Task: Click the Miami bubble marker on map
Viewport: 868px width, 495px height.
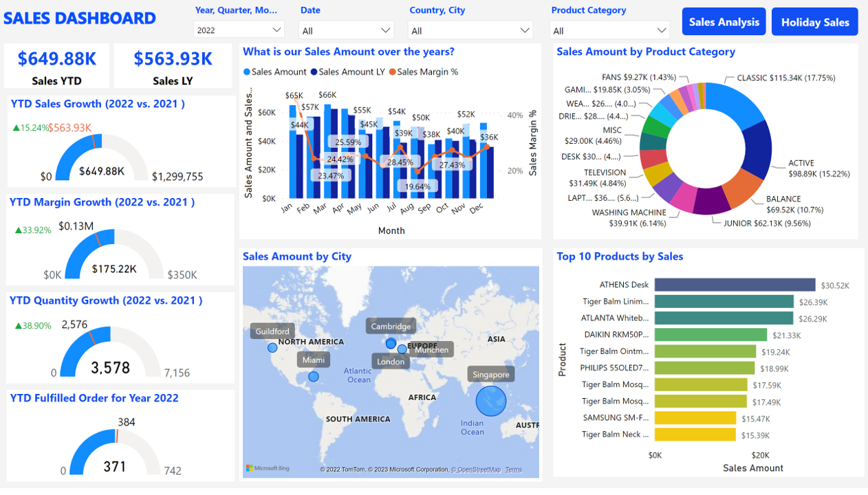Action: coord(314,376)
